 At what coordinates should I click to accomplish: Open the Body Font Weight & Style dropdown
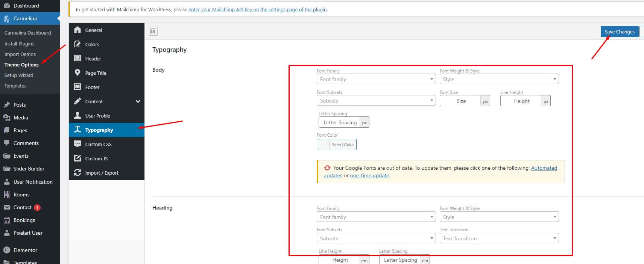[499, 79]
